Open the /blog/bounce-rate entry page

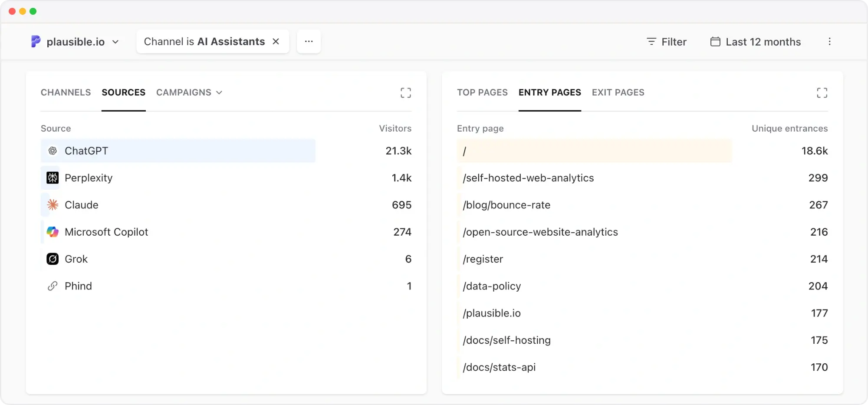pos(506,205)
